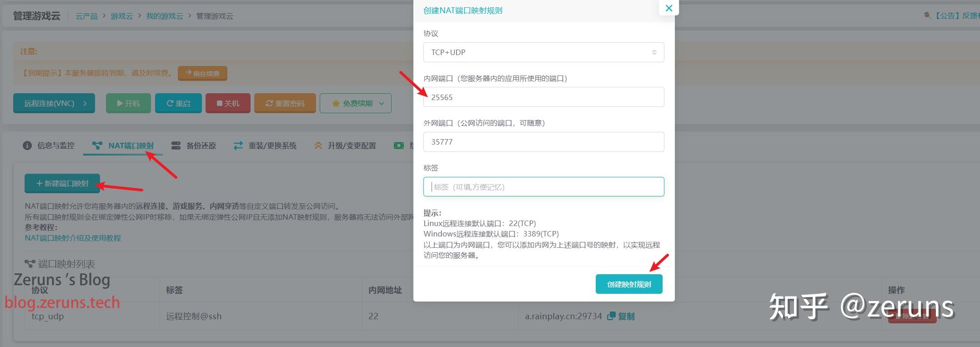Open the protocol TCP+UDP dropdown
The width and height of the screenshot is (980, 347).
pyautogui.click(x=543, y=52)
